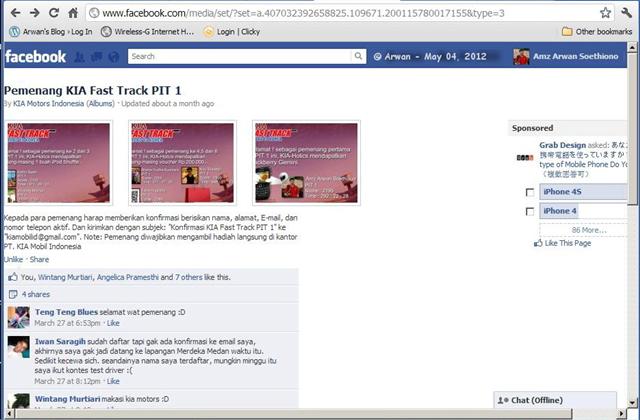Viewport: 640px width, 420px height.
Task: Open the browser home page icon
Action: click(73, 13)
